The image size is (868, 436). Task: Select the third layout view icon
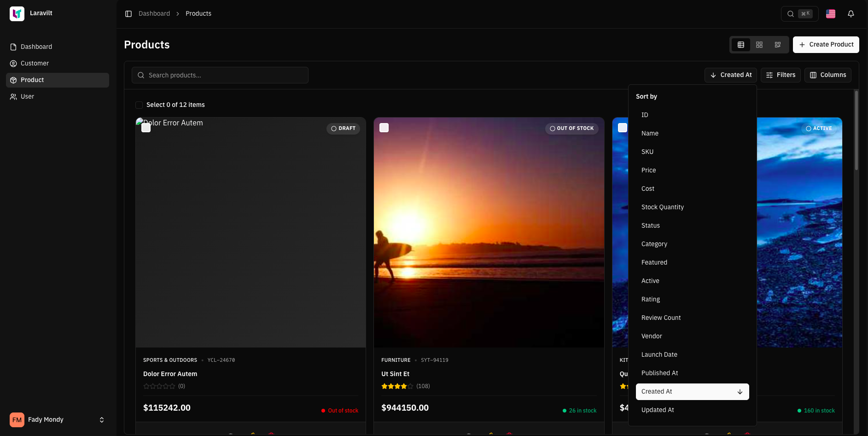[x=777, y=45]
